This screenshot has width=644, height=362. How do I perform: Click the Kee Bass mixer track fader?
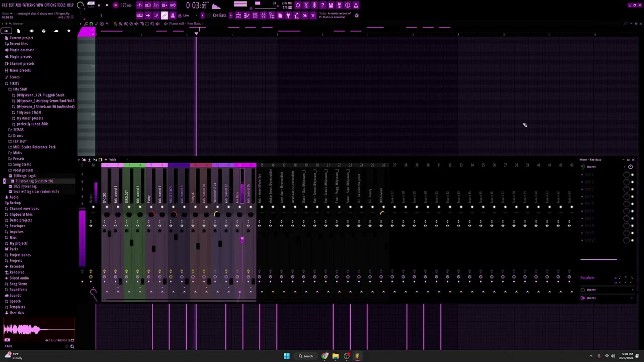(x=242, y=239)
